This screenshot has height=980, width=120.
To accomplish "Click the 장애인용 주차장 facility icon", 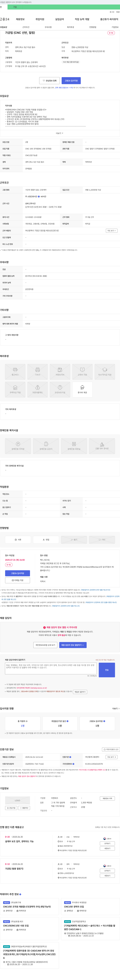I will point(18,446).
